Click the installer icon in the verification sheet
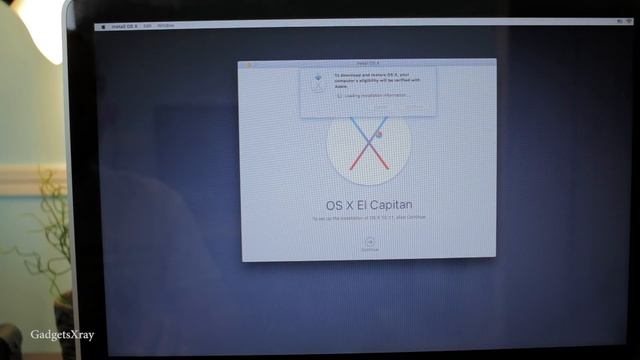 click(x=318, y=83)
